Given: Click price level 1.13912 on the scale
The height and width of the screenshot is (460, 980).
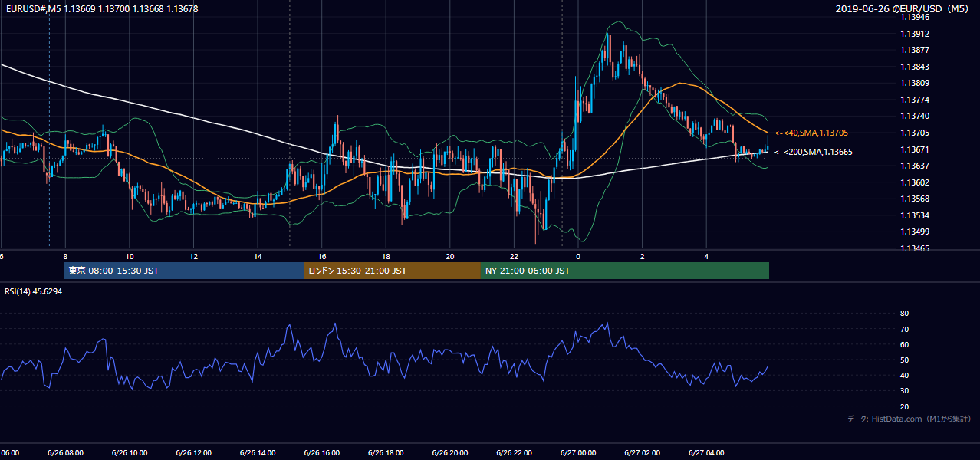Looking at the screenshot, I should click(x=914, y=34).
